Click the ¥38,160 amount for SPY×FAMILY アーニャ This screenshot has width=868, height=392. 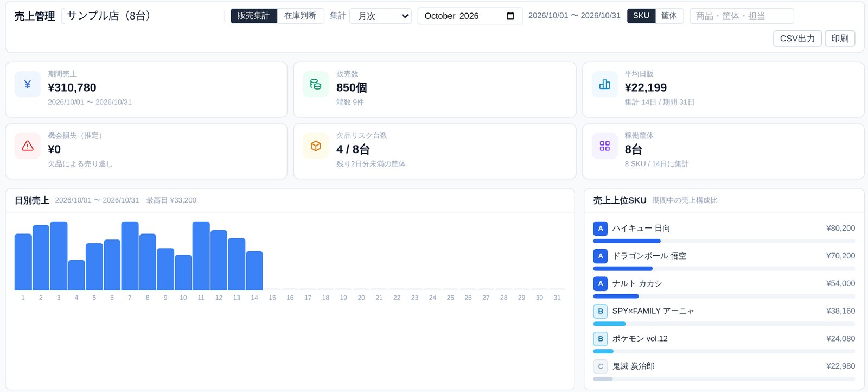(840, 311)
